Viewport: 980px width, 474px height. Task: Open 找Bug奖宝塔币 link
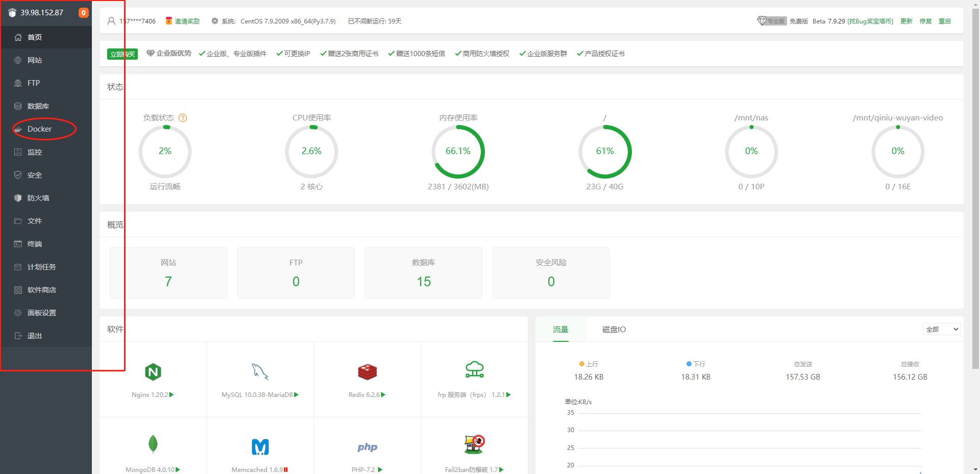click(x=870, y=21)
